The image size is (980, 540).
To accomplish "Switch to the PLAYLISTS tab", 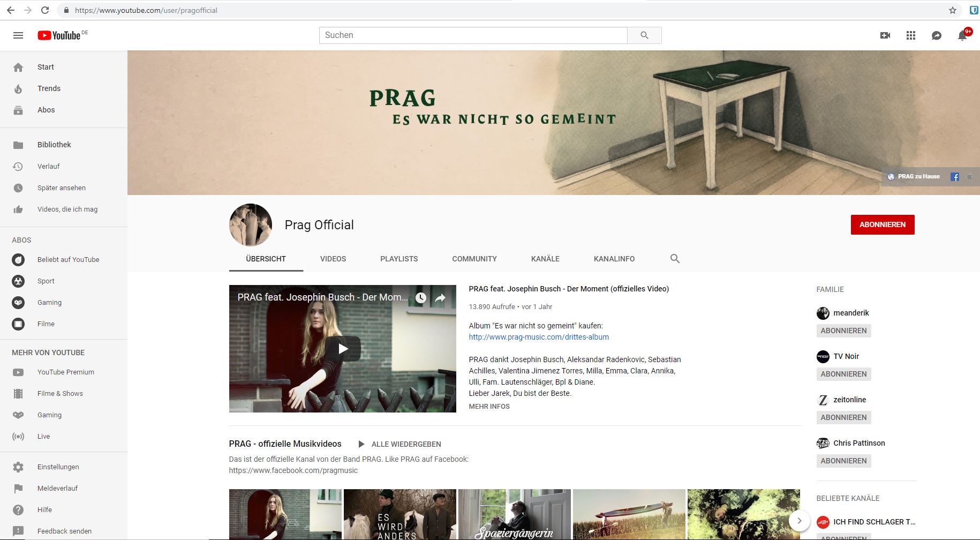I will coord(399,259).
